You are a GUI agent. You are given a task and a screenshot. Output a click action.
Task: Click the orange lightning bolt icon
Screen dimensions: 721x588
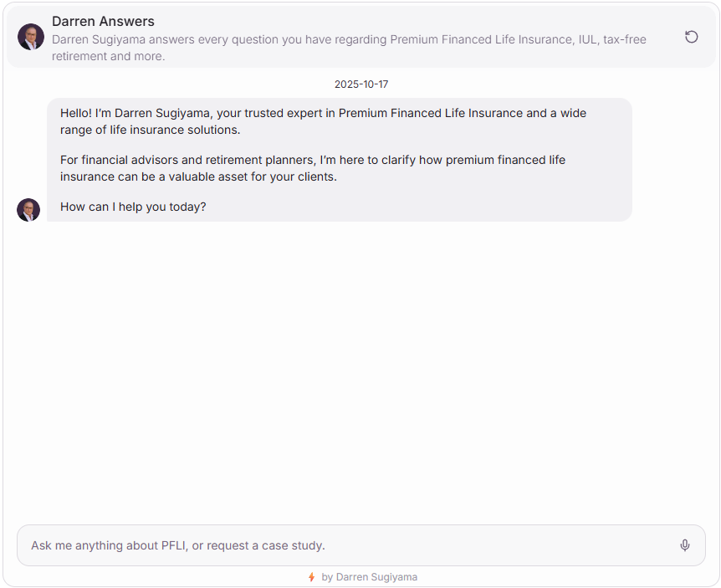[311, 577]
